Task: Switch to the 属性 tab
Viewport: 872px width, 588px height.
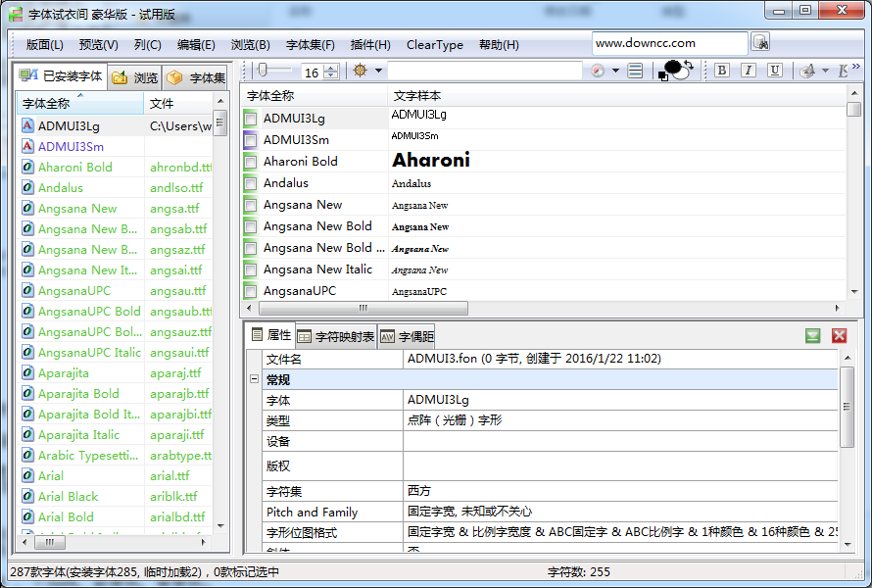Action: pyautogui.click(x=273, y=335)
